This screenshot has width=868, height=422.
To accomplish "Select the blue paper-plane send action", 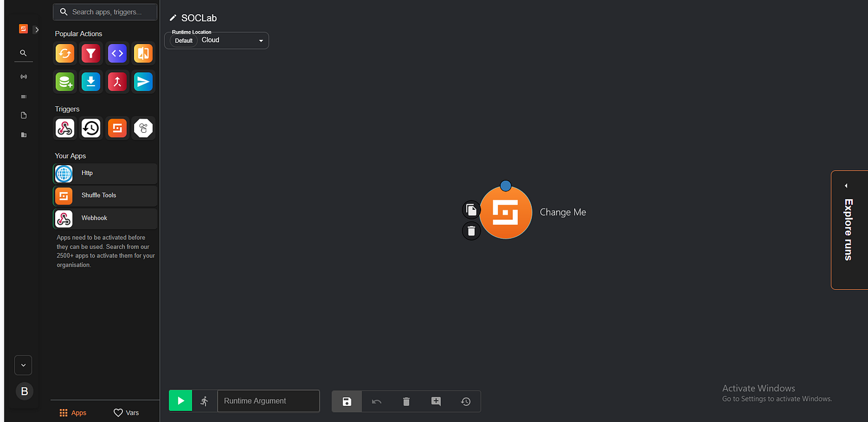I will [x=143, y=82].
